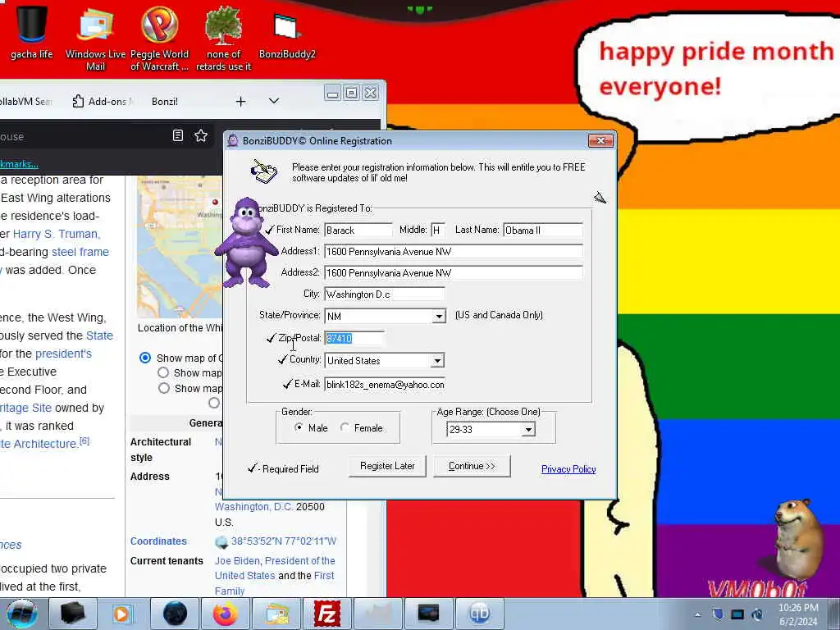Open the Harry S. Truman link
This screenshot has width=840, height=630.
57,234
